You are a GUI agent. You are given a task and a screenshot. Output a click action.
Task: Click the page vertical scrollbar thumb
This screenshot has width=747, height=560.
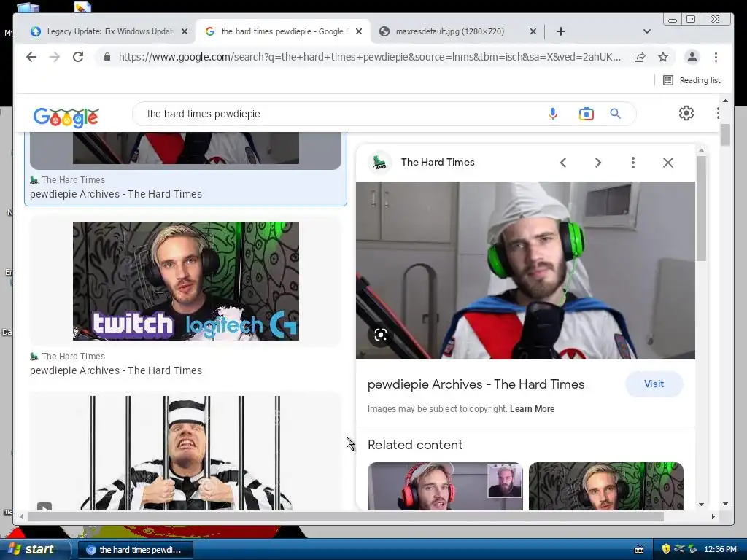click(725, 135)
